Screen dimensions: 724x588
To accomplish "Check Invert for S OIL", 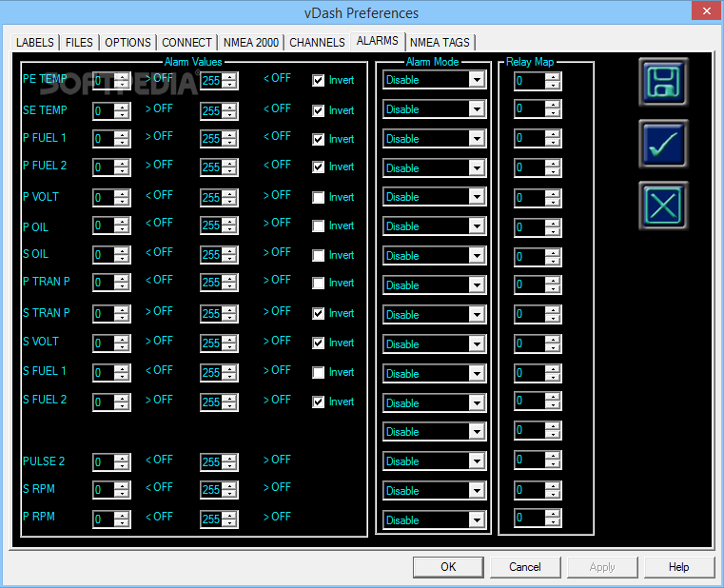I will coord(318,255).
